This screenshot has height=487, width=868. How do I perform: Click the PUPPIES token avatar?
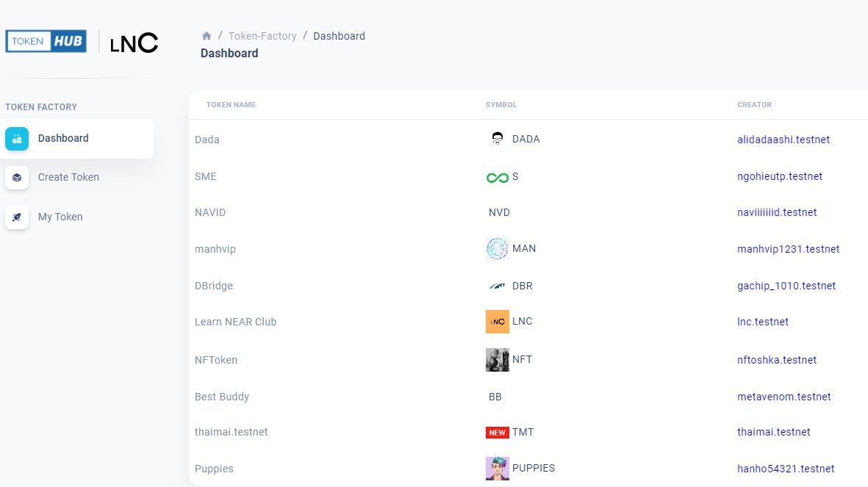point(498,469)
